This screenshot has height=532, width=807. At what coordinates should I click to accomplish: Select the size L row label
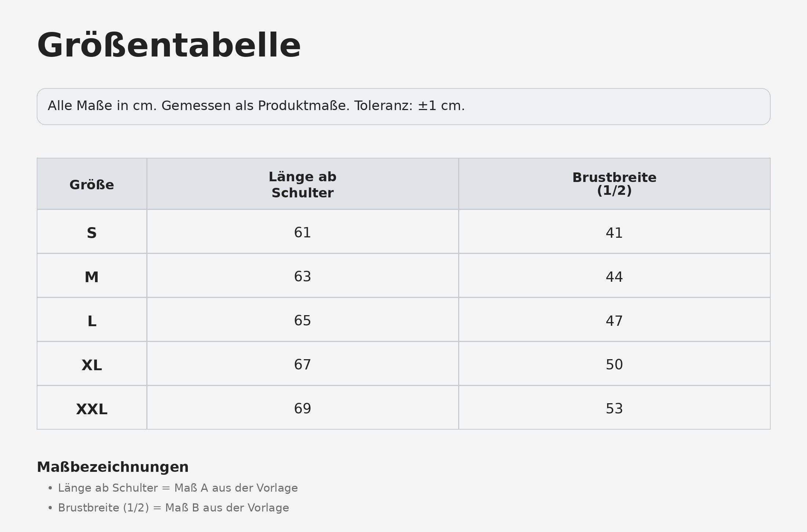click(x=92, y=321)
